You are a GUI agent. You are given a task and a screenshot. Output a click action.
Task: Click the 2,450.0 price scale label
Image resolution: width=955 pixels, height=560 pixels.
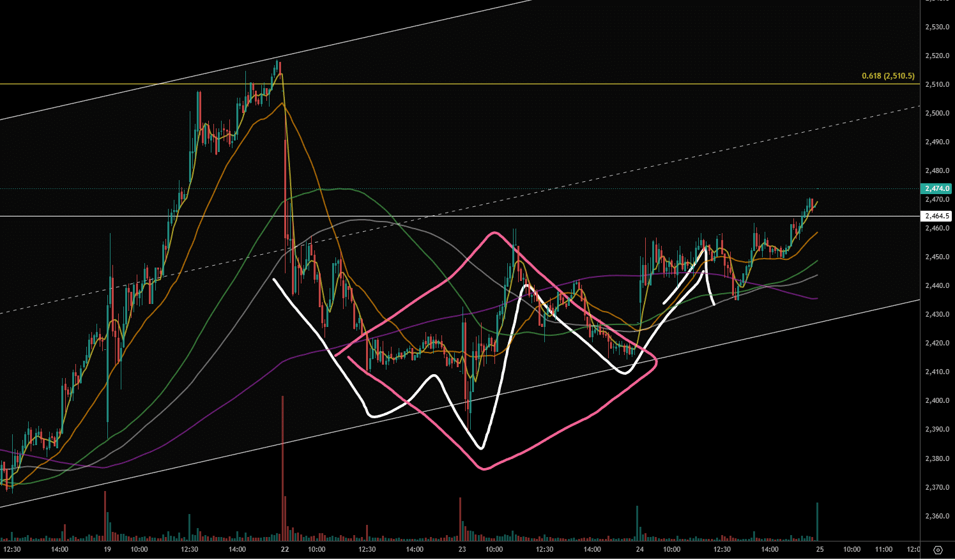coord(937,257)
